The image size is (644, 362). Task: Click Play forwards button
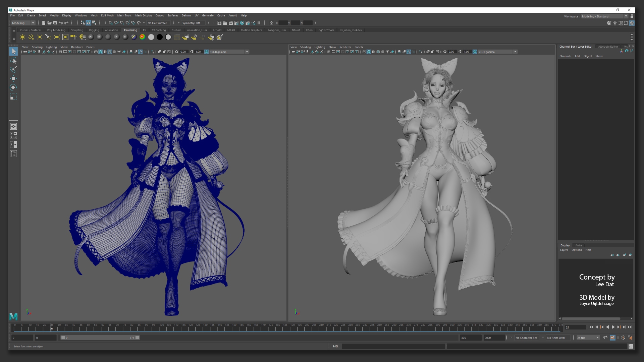click(613, 327)
